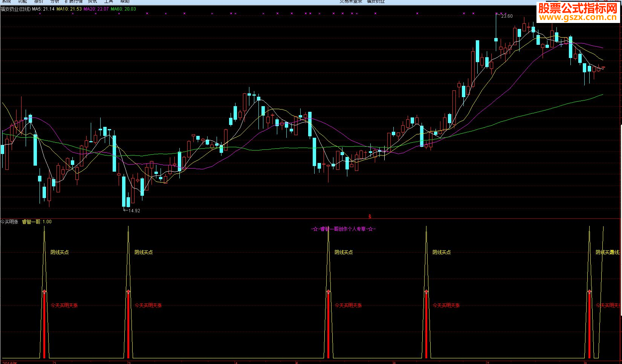Open the 工具 menu

click(109, 2)
